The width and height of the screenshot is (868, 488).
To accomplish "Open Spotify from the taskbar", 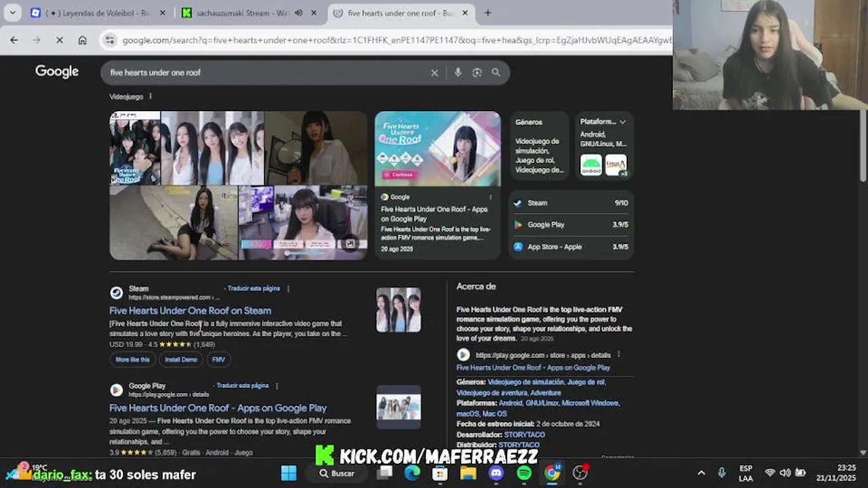I will (x=524, y=473).
